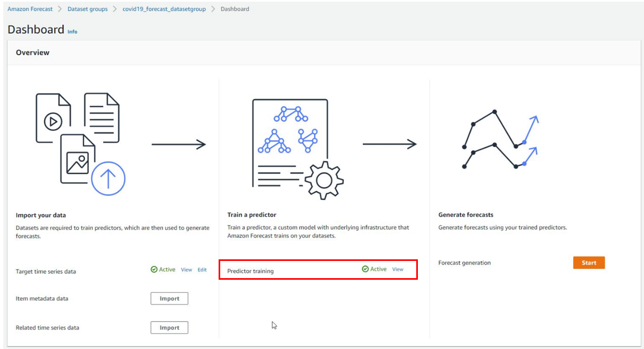View Target time series data details
644x349 pixels.
point(186,270)
